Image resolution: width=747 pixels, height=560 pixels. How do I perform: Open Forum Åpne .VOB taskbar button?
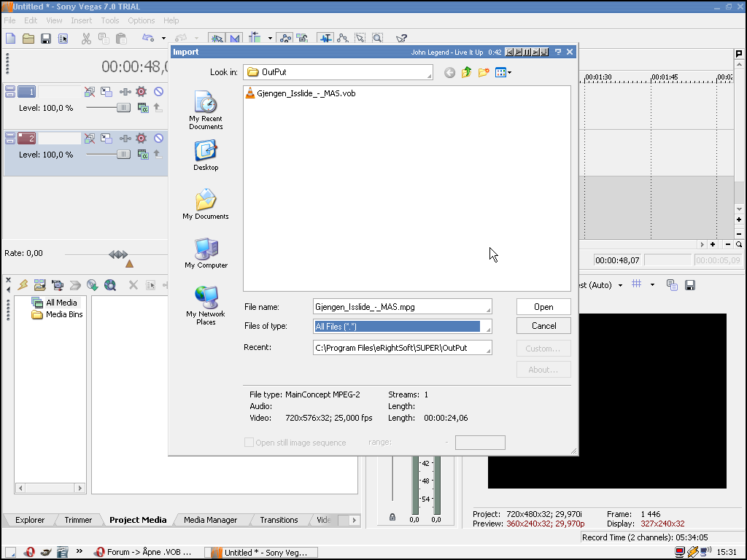click(144, 552)
